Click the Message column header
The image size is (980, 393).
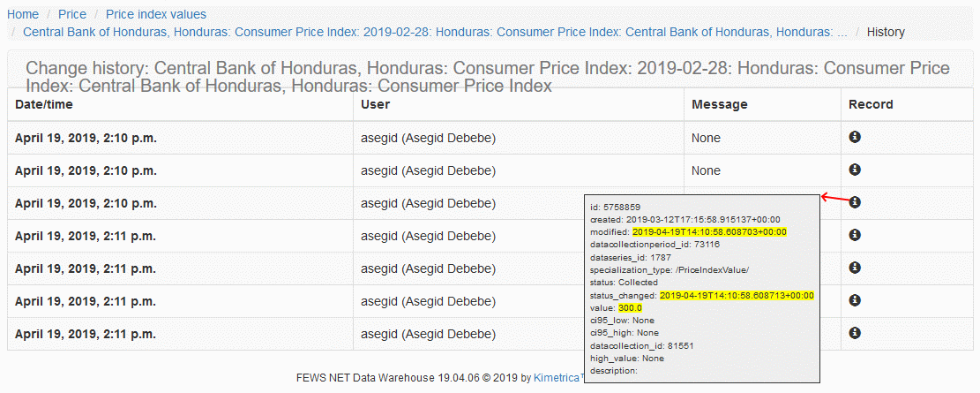pyautogui.click(x=719, y=104)
